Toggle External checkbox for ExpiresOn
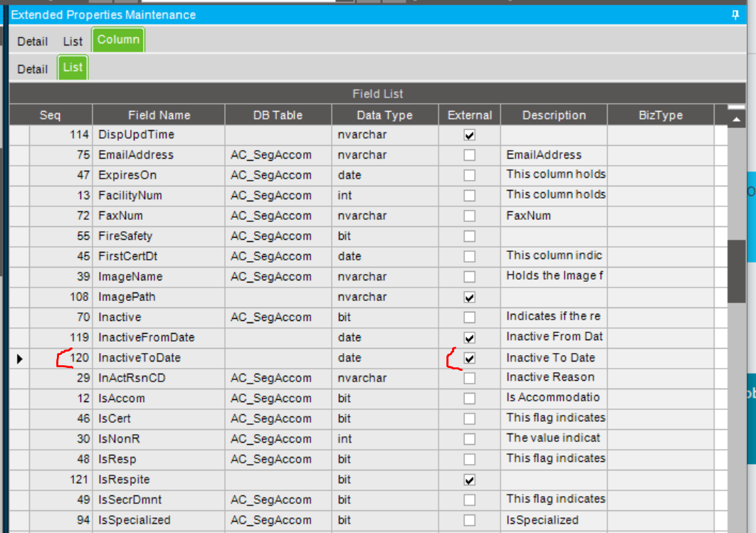Viewport: 756px width, 533px height. coord(469,176)
